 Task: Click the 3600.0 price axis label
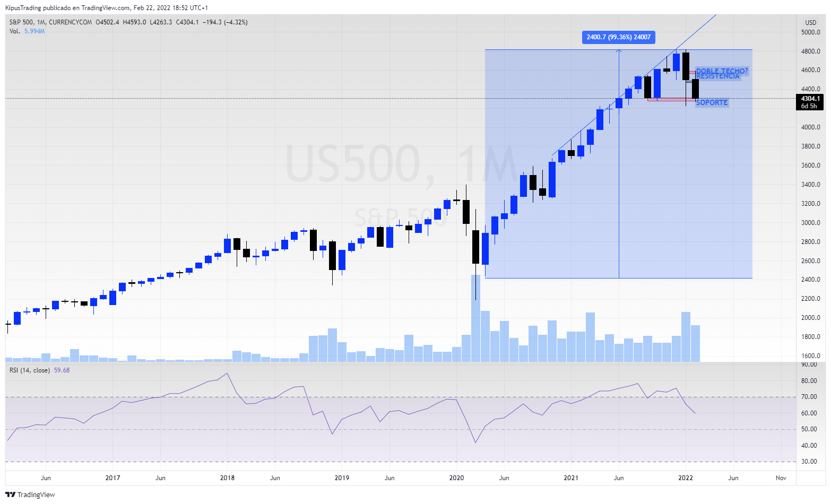click(811, 166)
